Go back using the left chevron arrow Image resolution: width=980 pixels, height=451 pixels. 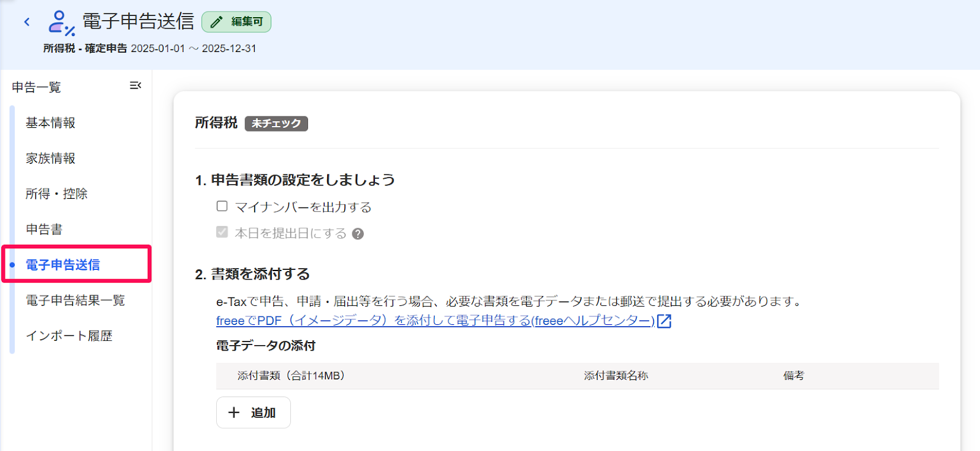point(27,22)
